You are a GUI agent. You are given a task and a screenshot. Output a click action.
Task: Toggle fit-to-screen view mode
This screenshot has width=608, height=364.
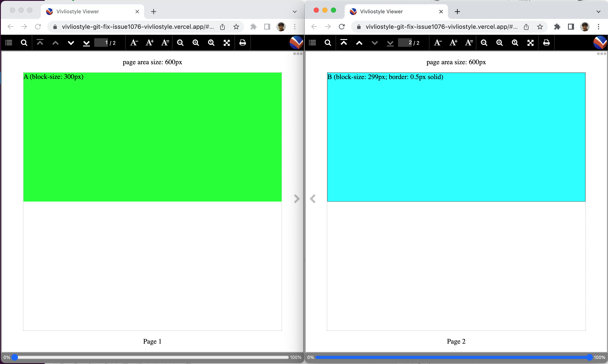click(227, 42)
